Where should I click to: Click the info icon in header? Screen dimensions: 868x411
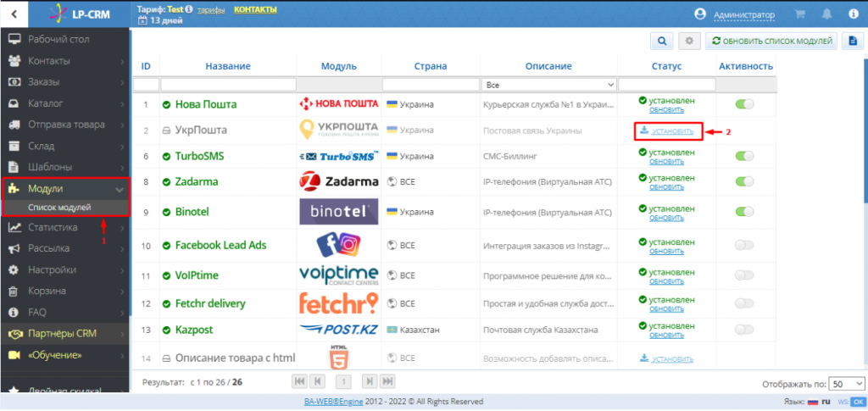853,15
